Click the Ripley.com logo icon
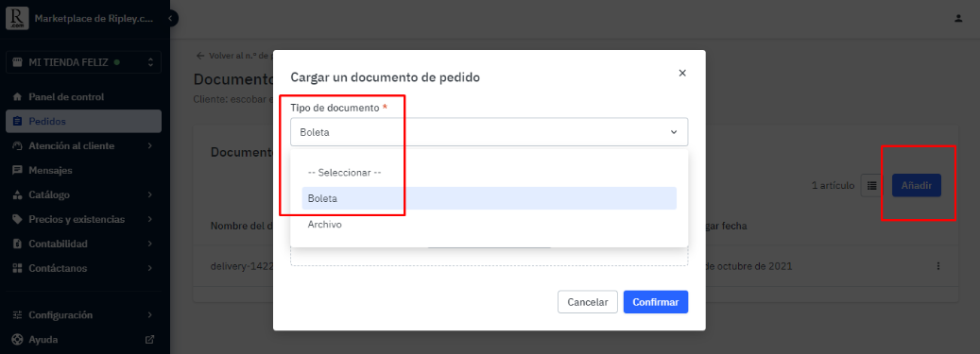The height and width of the screenshot is (354, 980). 18,19
